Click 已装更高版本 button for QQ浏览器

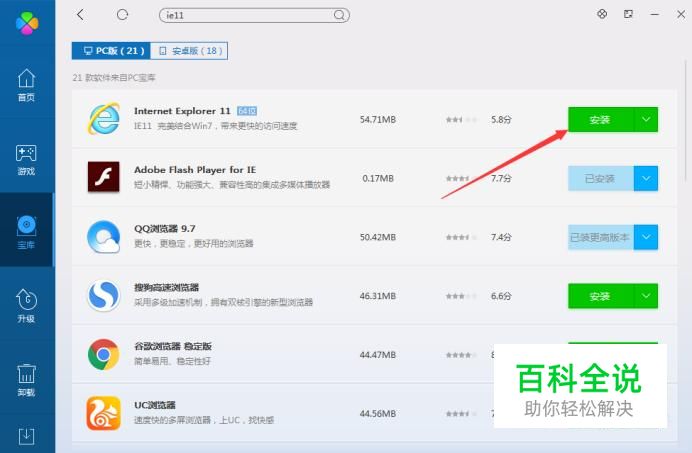[x=601, y=237]
